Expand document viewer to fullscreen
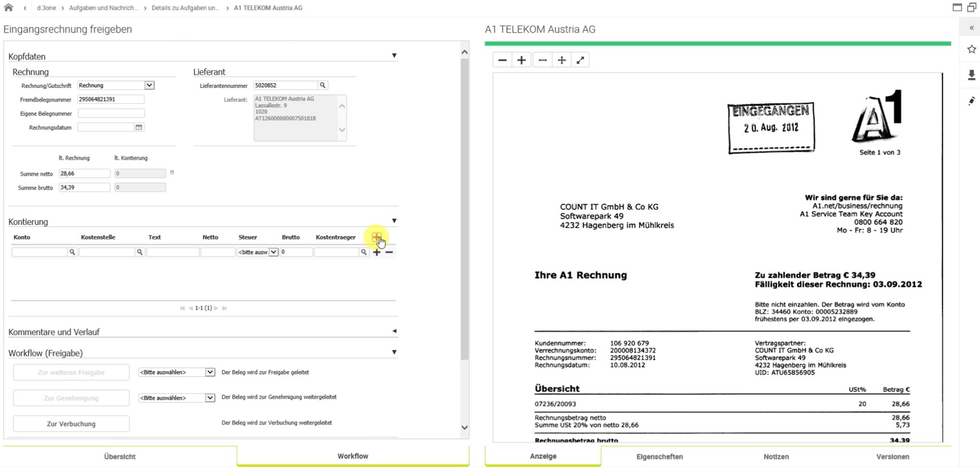Image resolution: width=980 pixels, height=467 pixels. coord(580,60)
